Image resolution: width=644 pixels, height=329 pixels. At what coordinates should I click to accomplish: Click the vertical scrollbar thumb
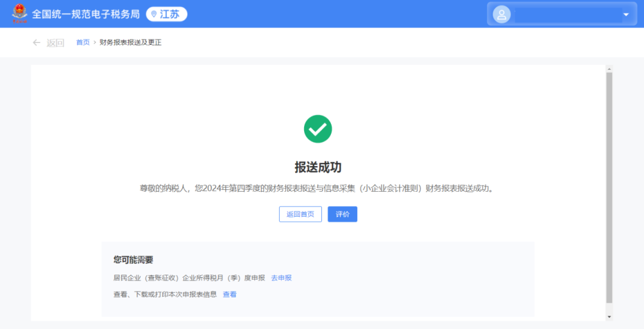click(x=609, y=188)
